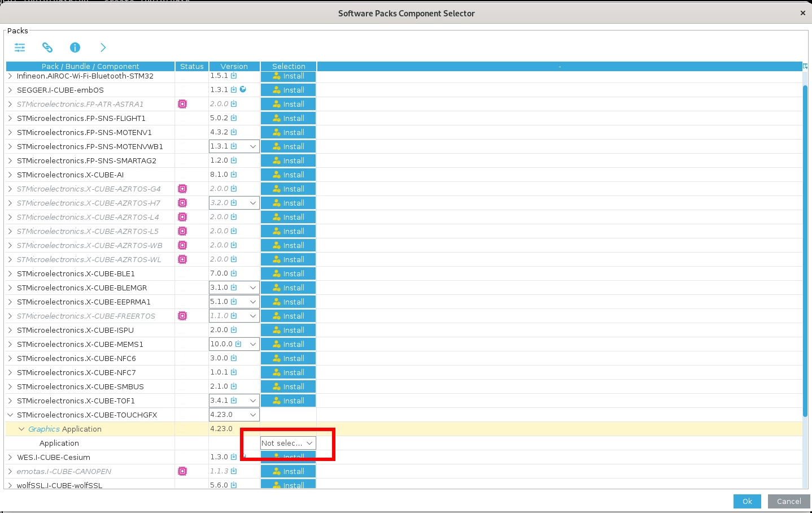
Task: Click the pink chip status icon for X-CUBE-FREERTOS
Action: pyautogui.click(x=182, y=316)
